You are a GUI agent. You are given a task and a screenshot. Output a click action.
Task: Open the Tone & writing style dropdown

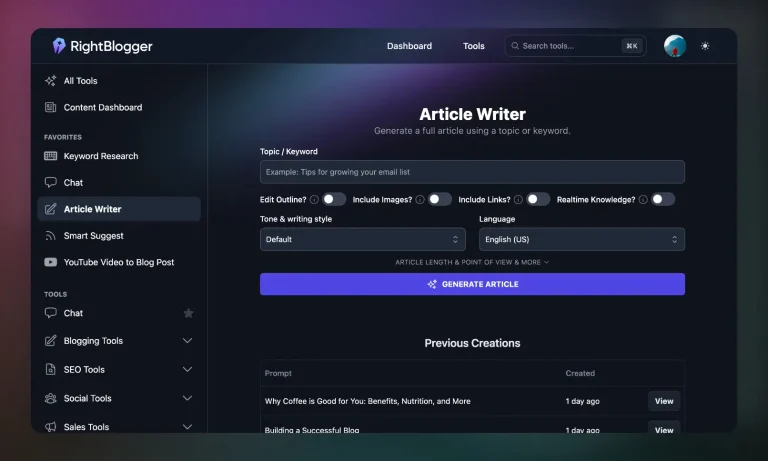point(362,239)
